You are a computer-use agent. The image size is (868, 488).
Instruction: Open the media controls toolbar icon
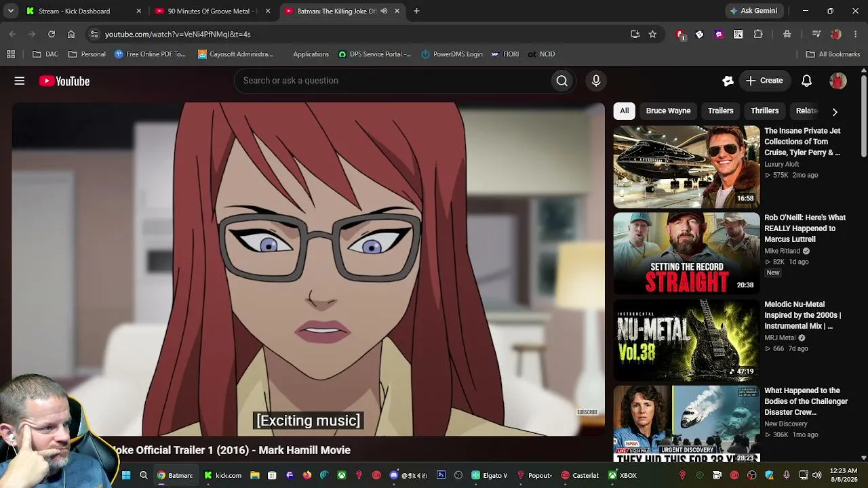[x=816, y=34]
